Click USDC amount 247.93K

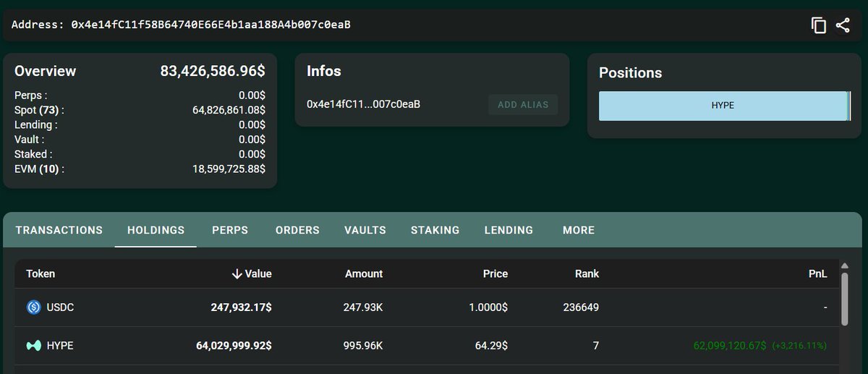pos(363,307)
